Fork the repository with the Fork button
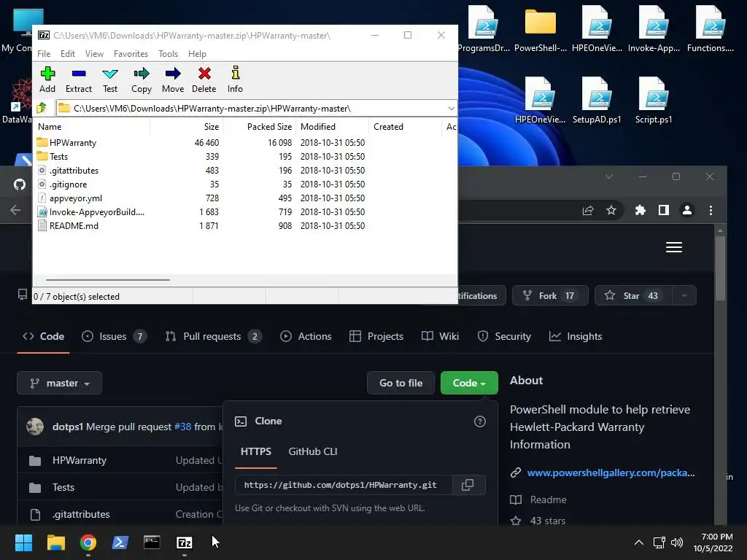This screenshot has height=560, width=747. point(550,296)
